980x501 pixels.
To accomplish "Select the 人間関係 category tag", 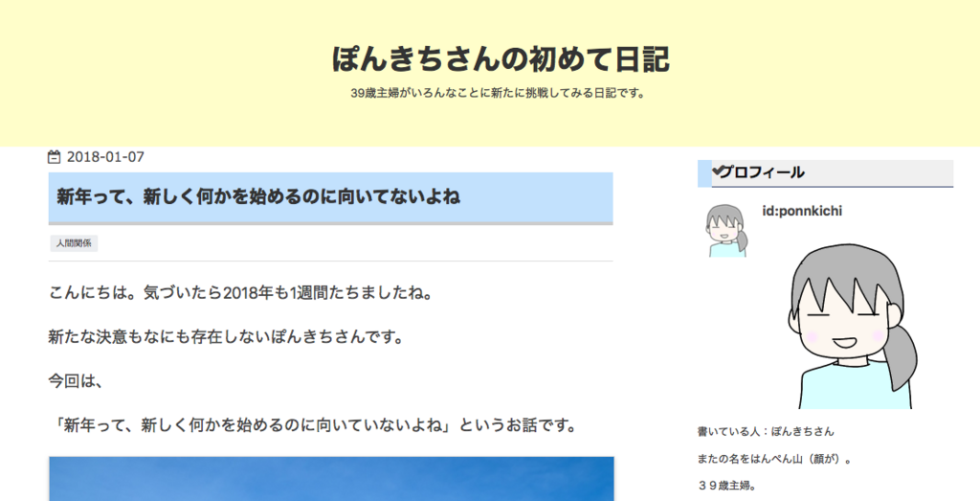I will pyautogui.click(x=74, y=243).
